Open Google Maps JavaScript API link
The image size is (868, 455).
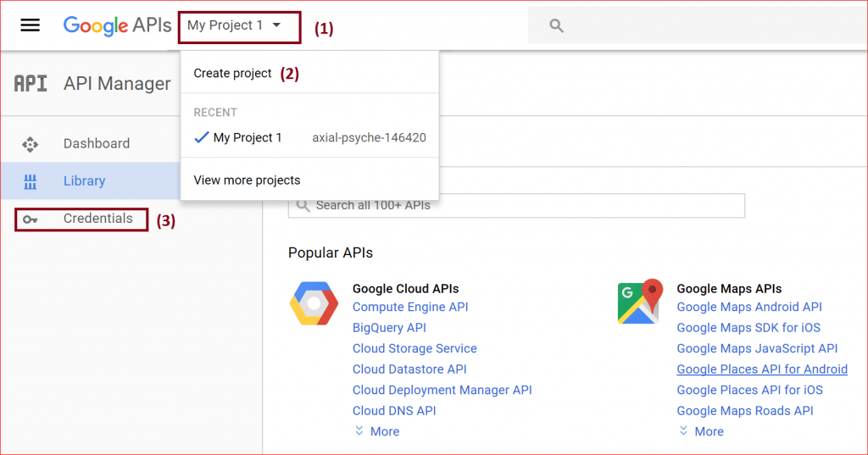pos(757,348)
